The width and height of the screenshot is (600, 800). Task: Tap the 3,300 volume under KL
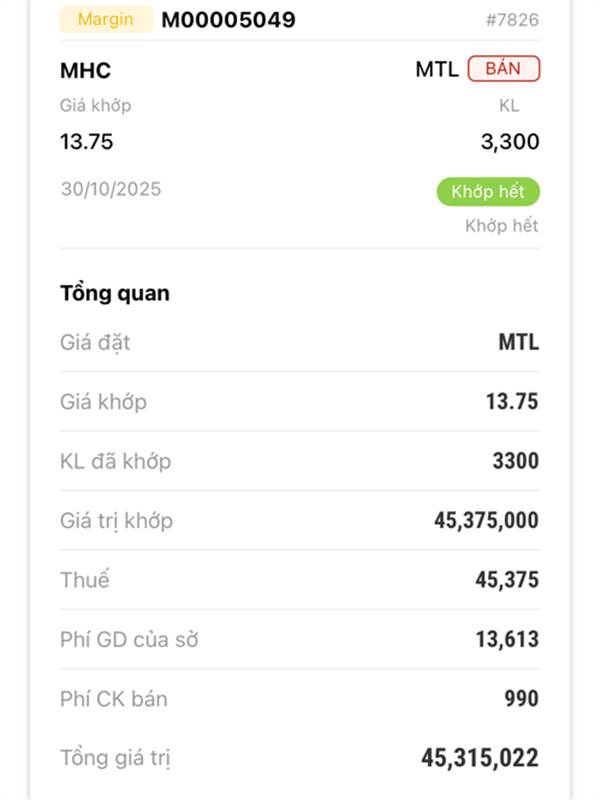coord(509,142)
